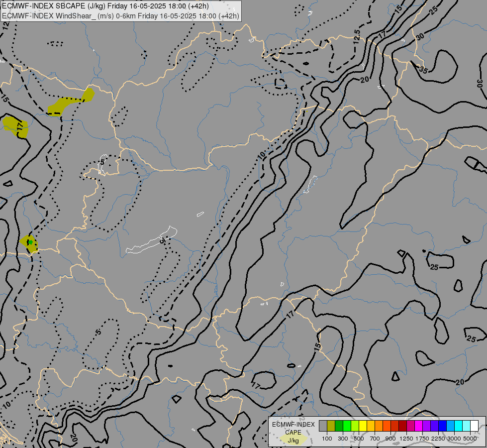Click the brick red swatch above 900
487x448 pixels.
tap(395, 426)
